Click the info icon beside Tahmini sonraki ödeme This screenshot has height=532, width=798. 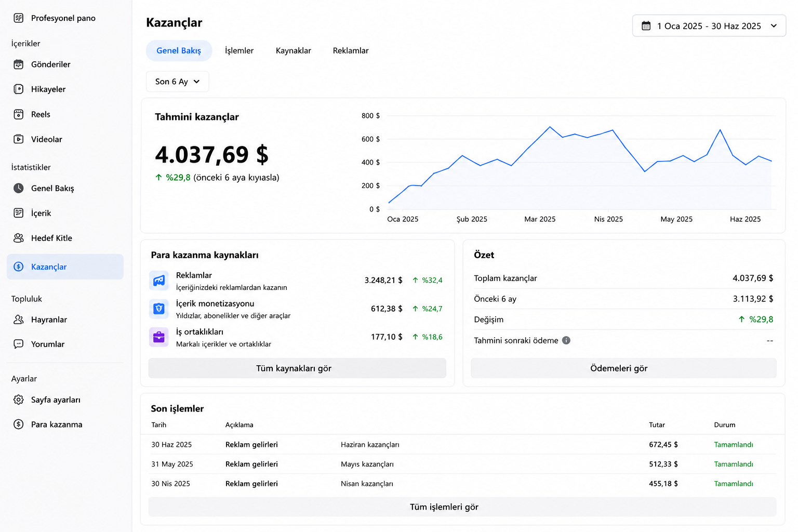pyautogui.click(x=566, y=340)
